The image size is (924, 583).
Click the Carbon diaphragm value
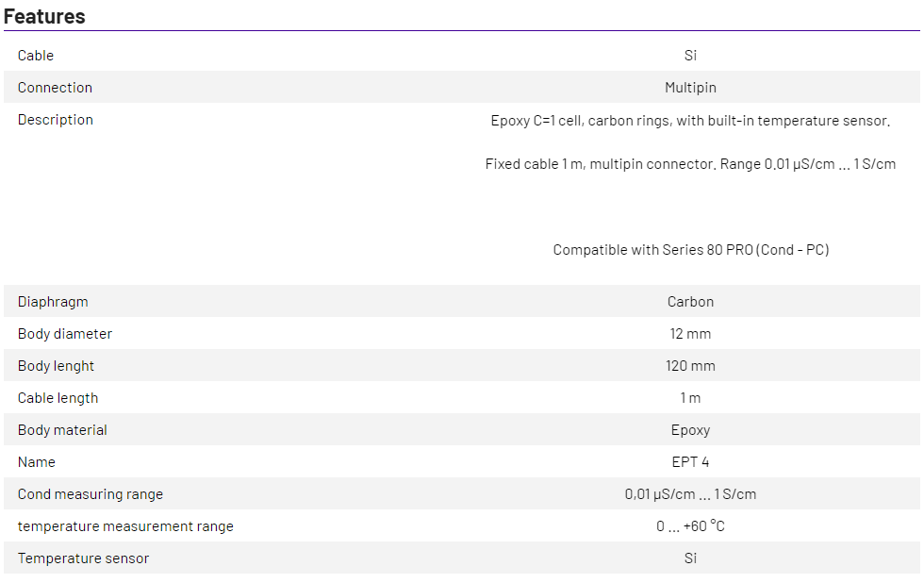(x=690, y=302)
